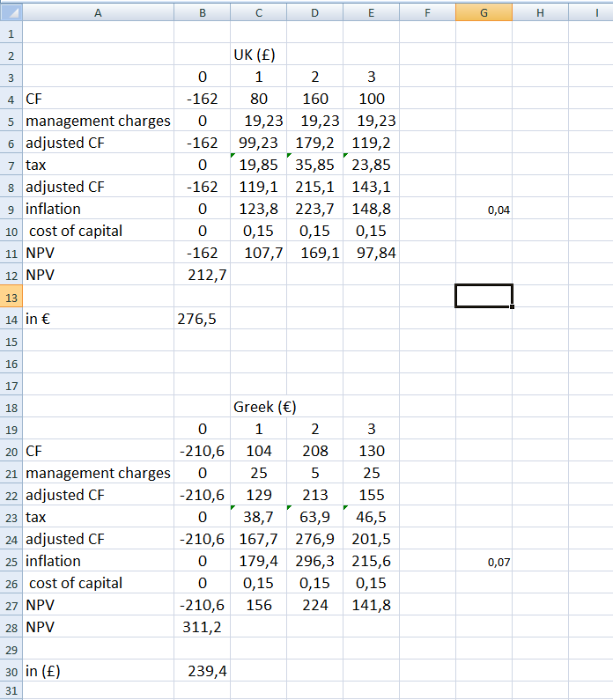
Task: Click inflation rate cell containing 0,07
Action: (484, 562)
